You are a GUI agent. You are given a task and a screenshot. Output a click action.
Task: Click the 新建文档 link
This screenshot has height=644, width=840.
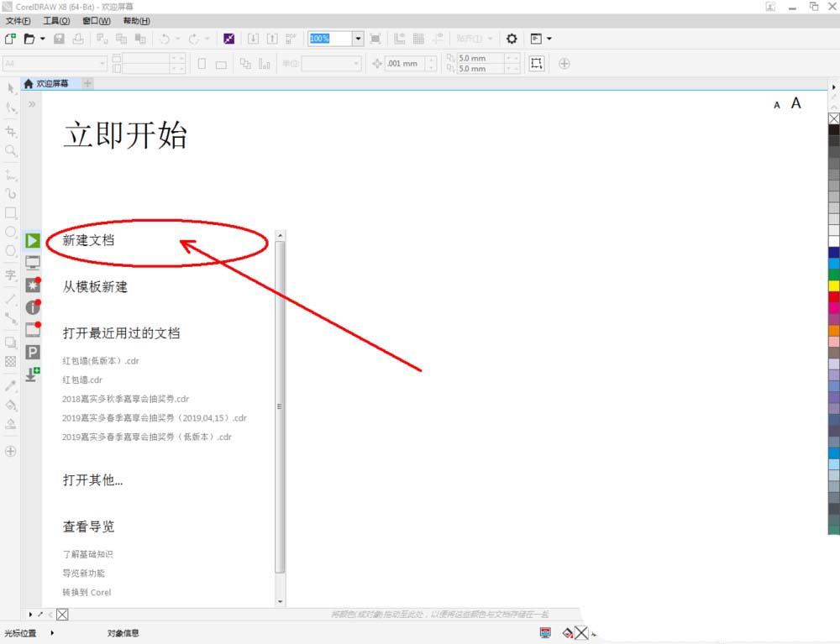coord(88,240)
